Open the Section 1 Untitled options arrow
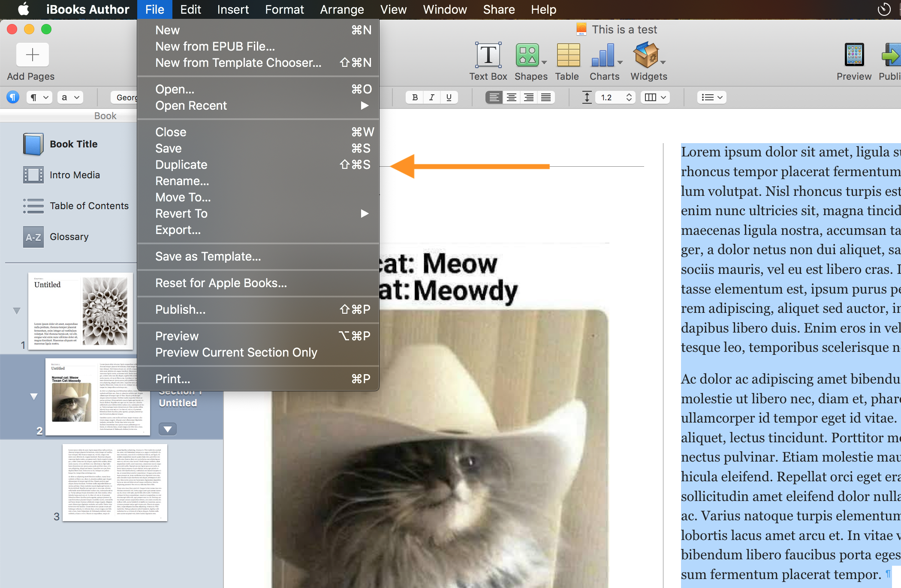The width and height of the screenshot is (901, 588). (x=168, y=429)
